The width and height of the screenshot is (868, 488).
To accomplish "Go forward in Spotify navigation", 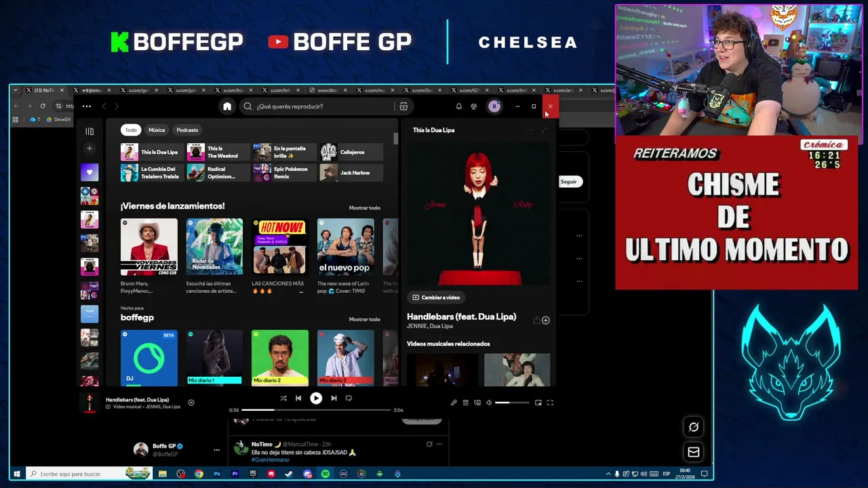I will point(116,106).
